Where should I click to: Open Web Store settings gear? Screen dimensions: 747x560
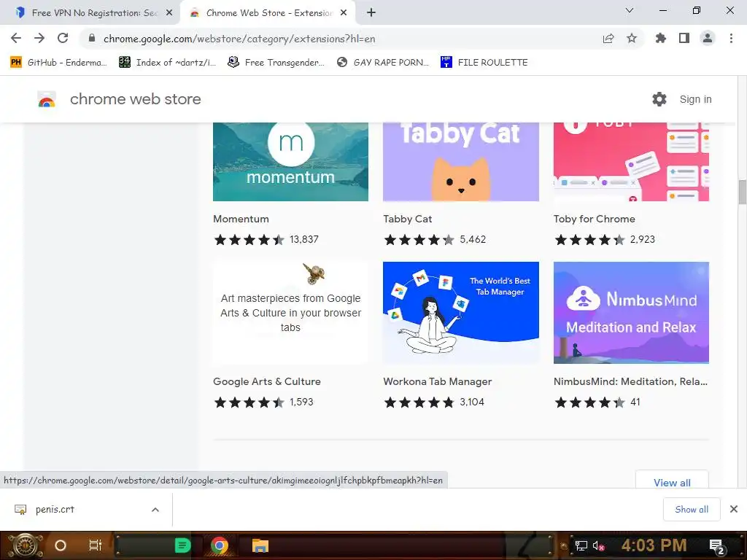659,99
